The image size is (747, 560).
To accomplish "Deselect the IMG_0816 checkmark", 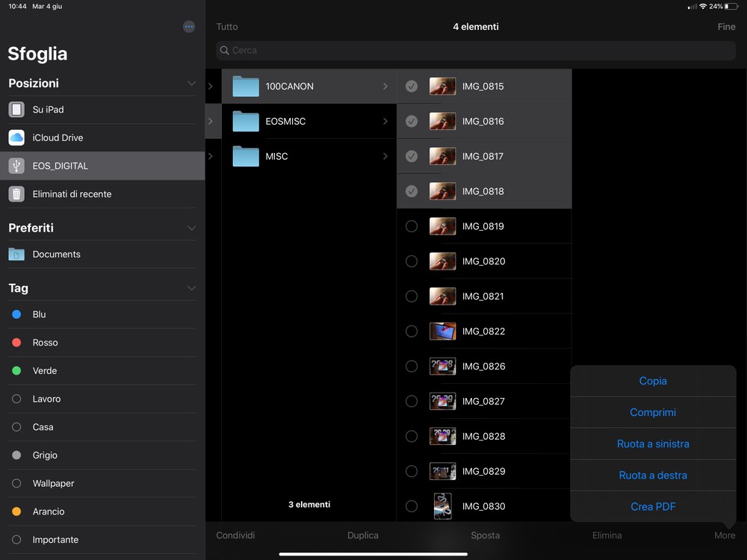I will (x=412, y=122).
